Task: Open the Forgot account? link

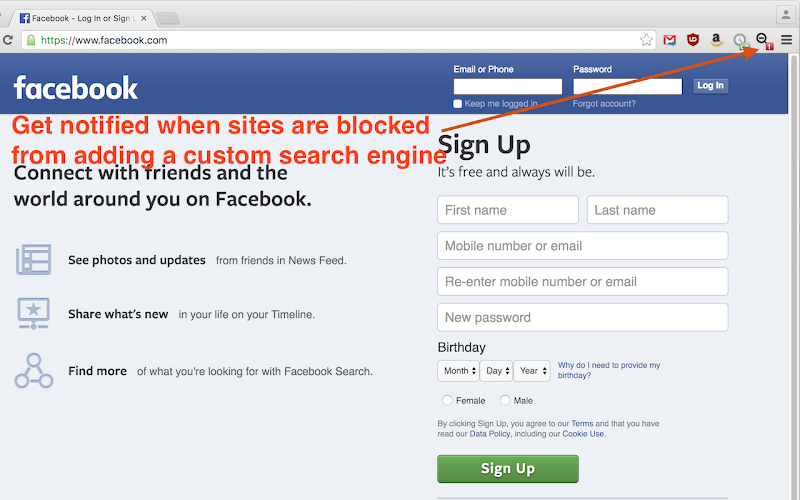Action: click(x=604, y=104)
